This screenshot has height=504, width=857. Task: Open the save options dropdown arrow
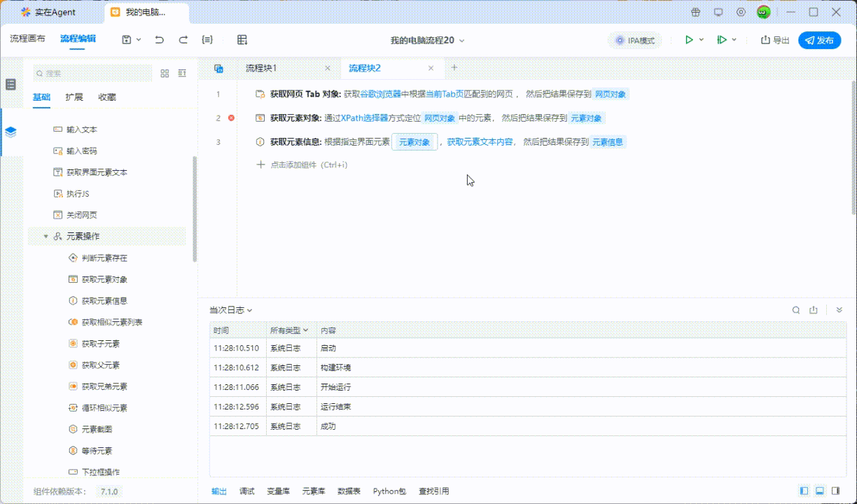pos(139,40)
